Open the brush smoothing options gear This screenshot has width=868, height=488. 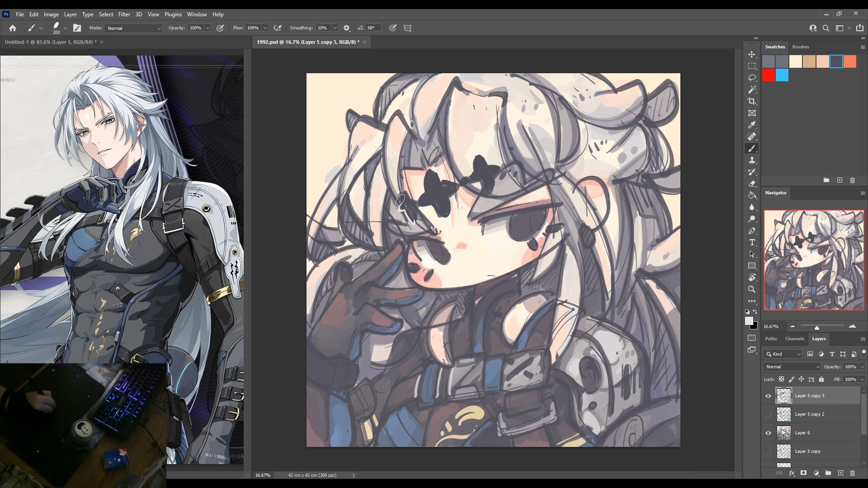coord(347,28)
